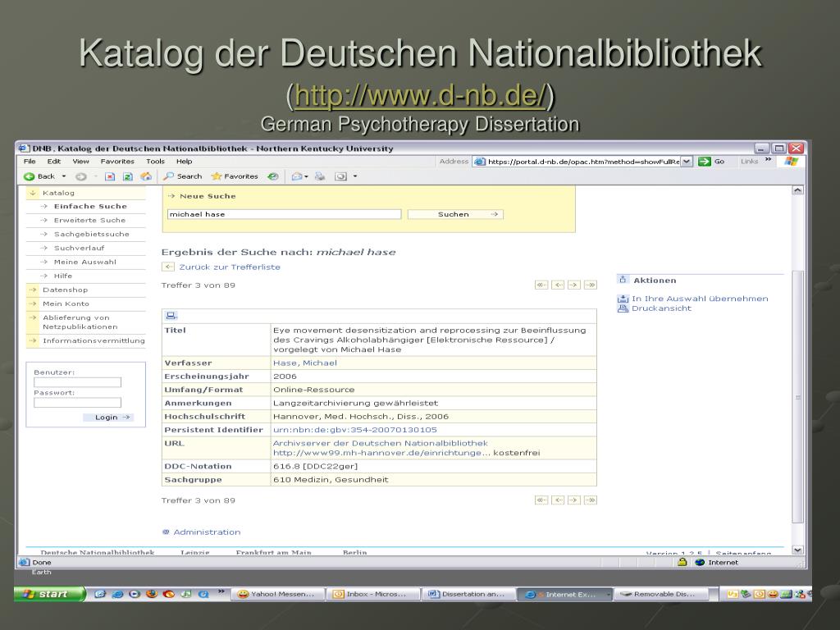
Task: Open the View menu
Action: (80, 162)
